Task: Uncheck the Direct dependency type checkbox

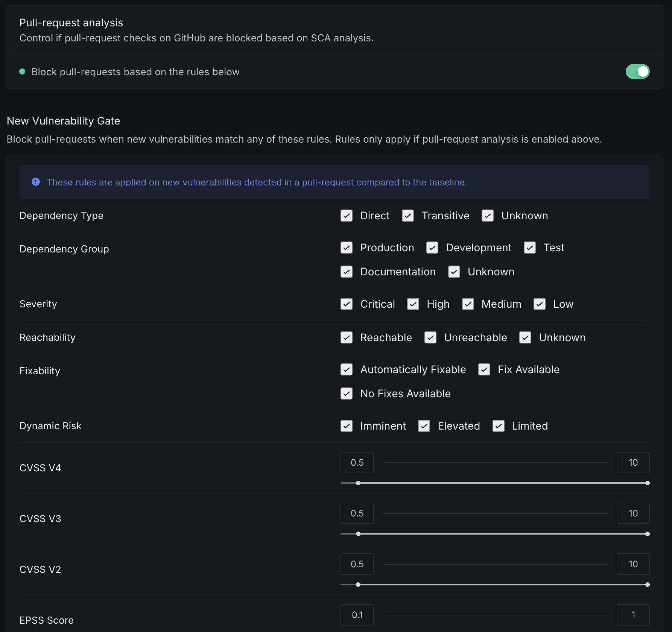Action: click(346, 216)
